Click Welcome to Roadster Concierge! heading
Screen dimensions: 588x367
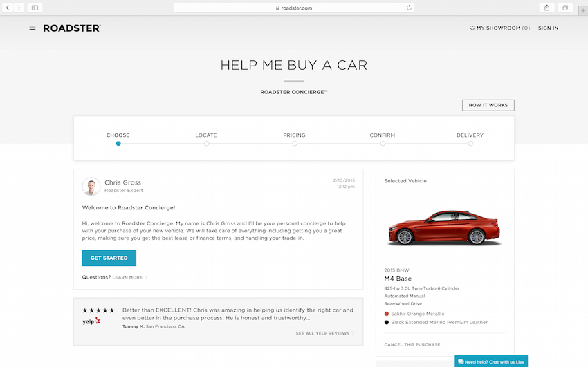129,207
